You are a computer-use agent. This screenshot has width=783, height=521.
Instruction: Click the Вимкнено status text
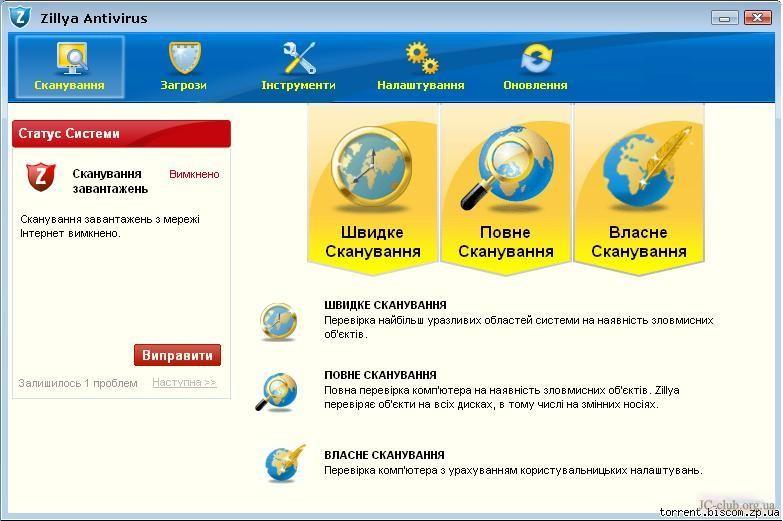pos(194,174)
